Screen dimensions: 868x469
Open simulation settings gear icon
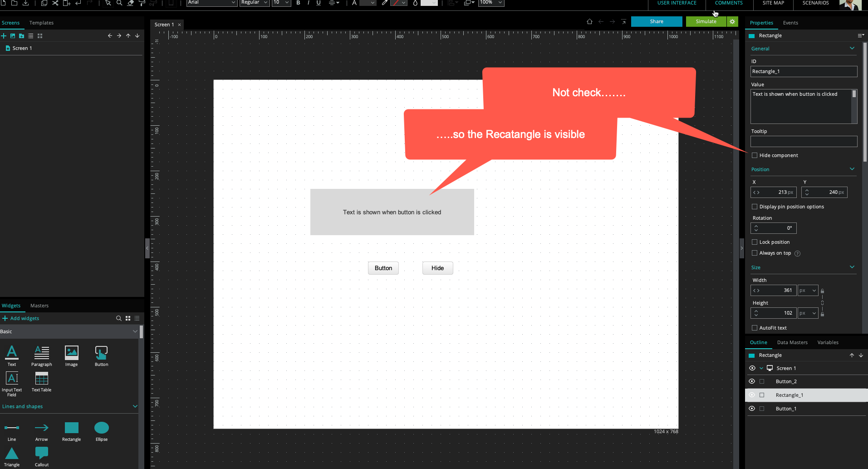click(x=732, y=21)
